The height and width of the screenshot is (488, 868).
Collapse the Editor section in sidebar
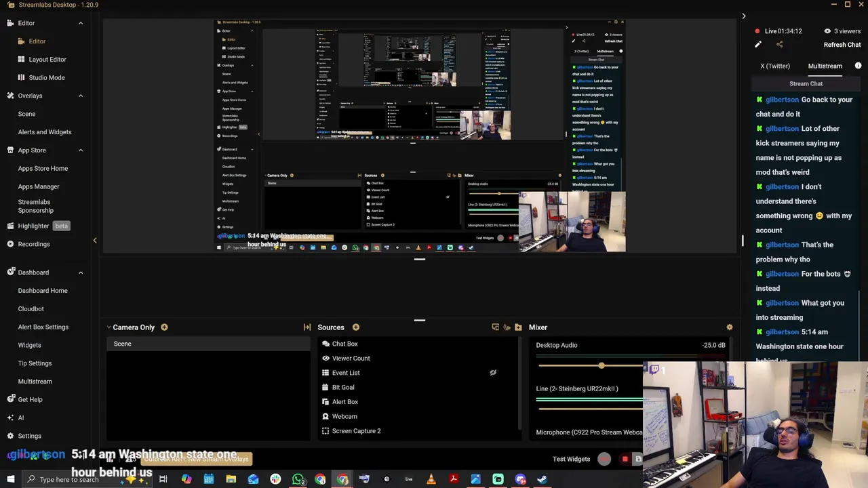point(80,23)
